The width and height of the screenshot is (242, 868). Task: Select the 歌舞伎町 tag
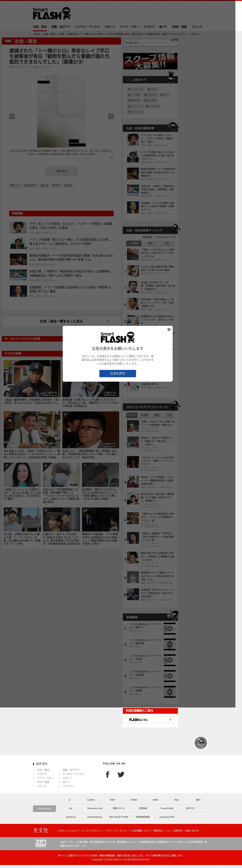[x=31, y=185]
